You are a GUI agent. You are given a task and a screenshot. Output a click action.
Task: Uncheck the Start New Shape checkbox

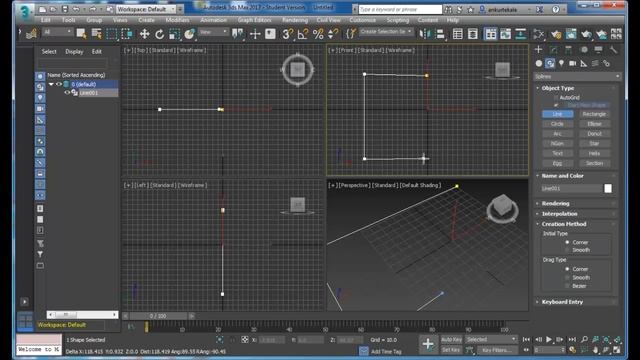click(556, 105)
